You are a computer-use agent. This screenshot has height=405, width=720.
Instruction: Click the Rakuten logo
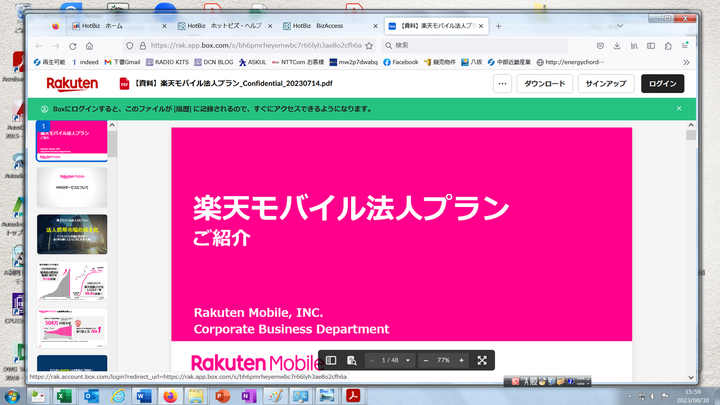[x=72, y=84]
